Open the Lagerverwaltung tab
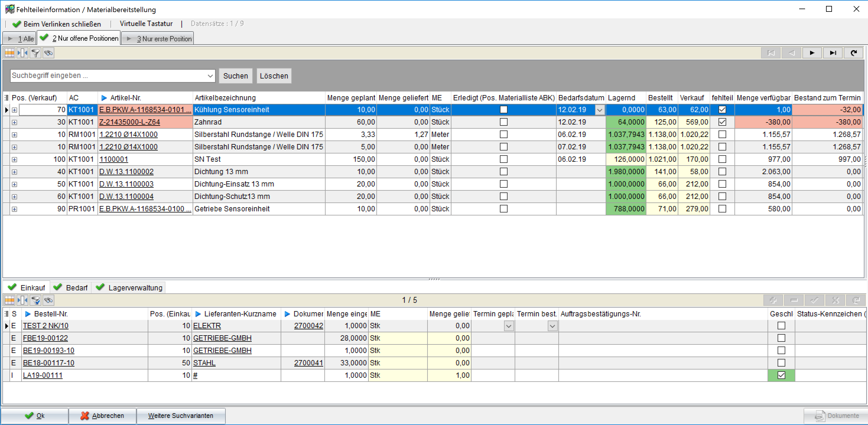The height and width of the screenshot is (425, 868). tap(129, 287)
